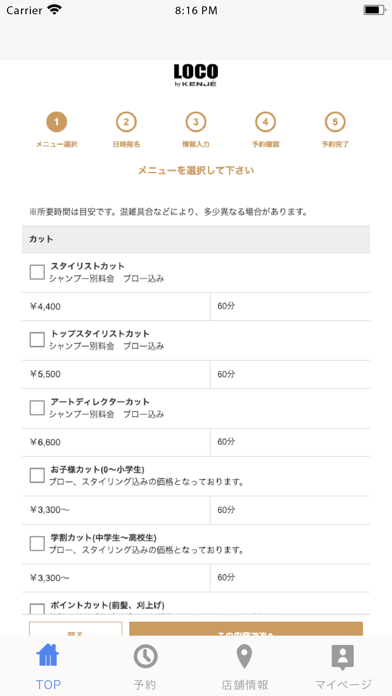Tap the white 戻る back button
The height and width of the screenshot is (696, 392).
(x=75, y=629)
